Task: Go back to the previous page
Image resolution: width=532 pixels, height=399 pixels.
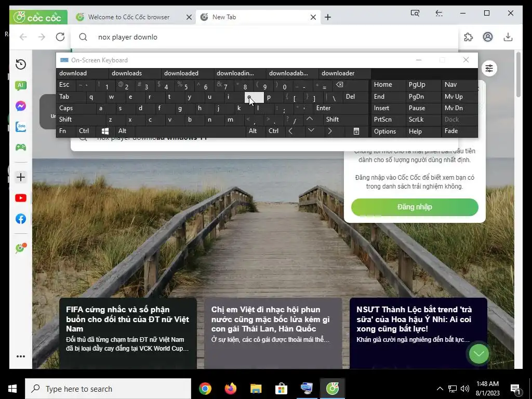Action: [x=23, y=37]
